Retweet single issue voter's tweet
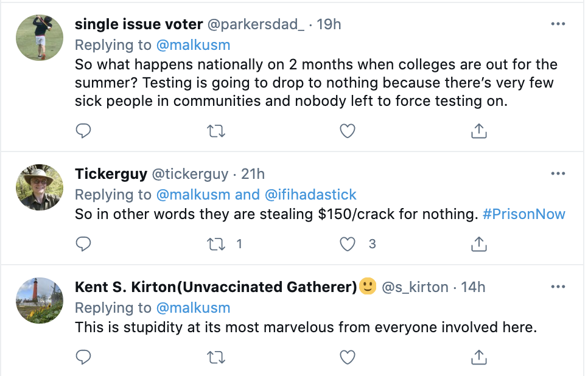The width and height of the screenshot is (588, 376). (x=216, y=131)
